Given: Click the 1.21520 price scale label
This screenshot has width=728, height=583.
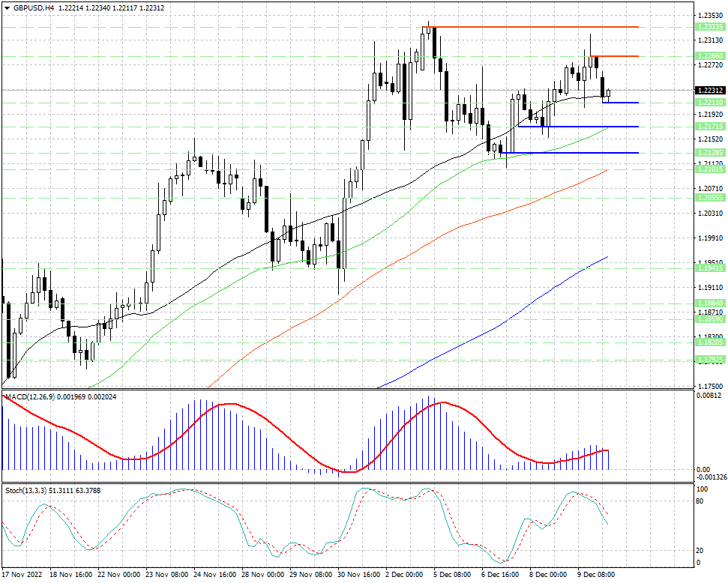Looking at the screenshot, I should [710, 139].
